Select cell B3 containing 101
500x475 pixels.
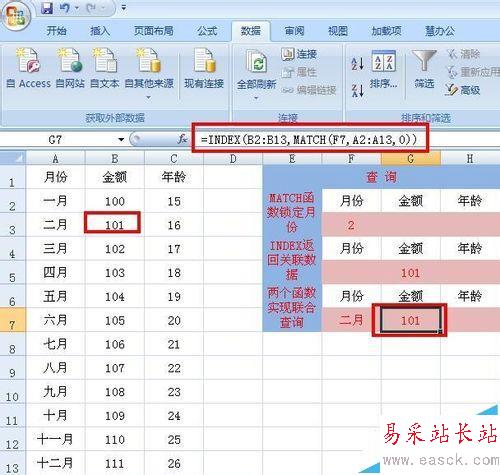coord(115,225)
